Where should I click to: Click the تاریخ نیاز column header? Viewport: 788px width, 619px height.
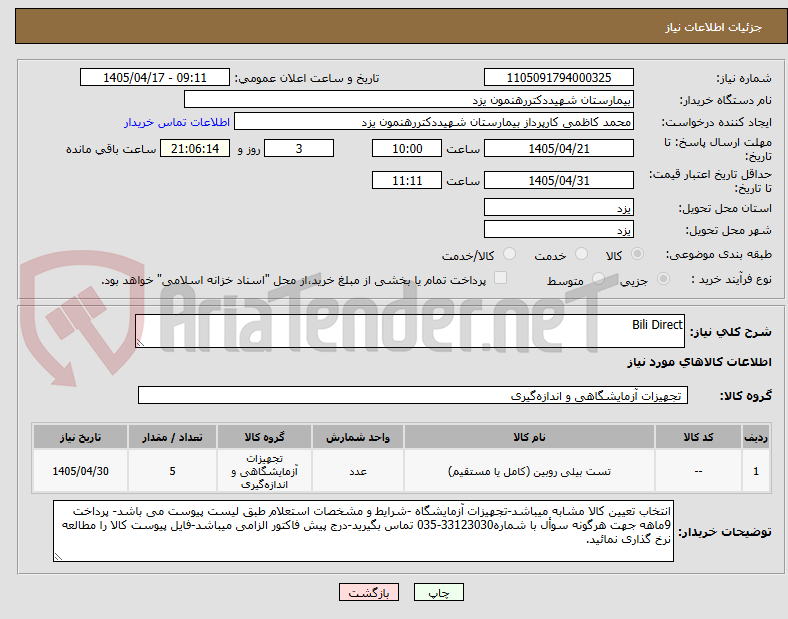80,437
